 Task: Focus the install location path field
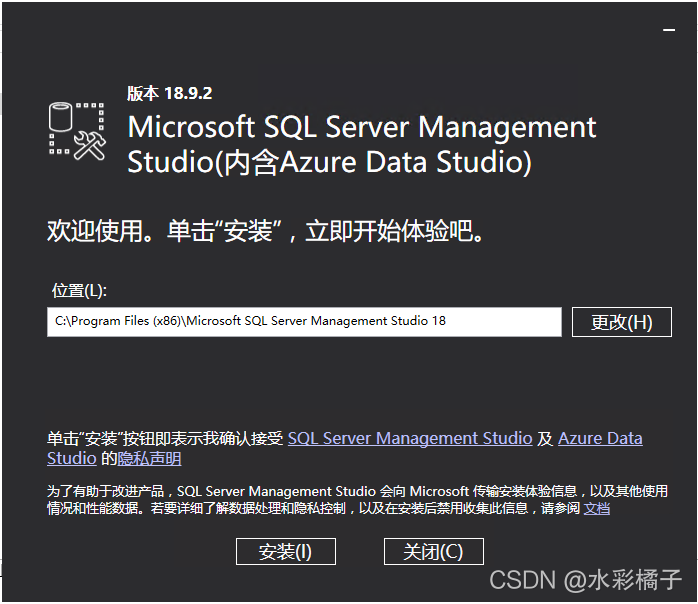[x=304, y=322]
